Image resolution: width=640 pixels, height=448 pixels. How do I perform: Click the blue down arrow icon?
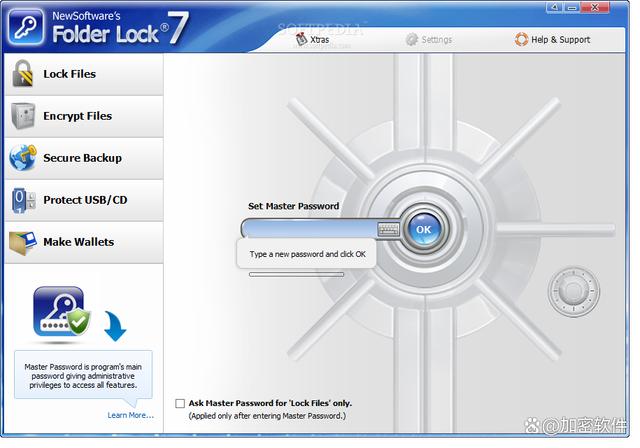click(116, 326)
